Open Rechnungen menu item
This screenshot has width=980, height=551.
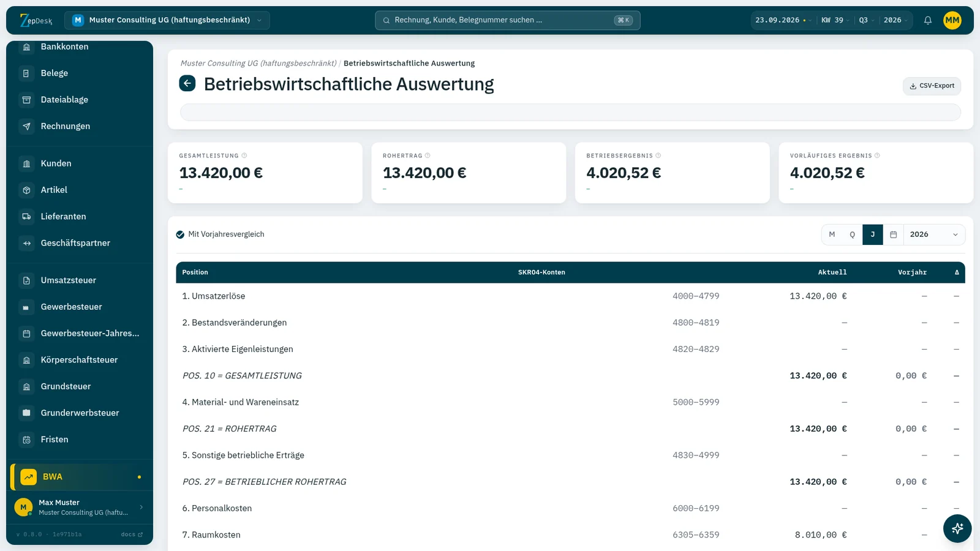[x=80, y=126]
